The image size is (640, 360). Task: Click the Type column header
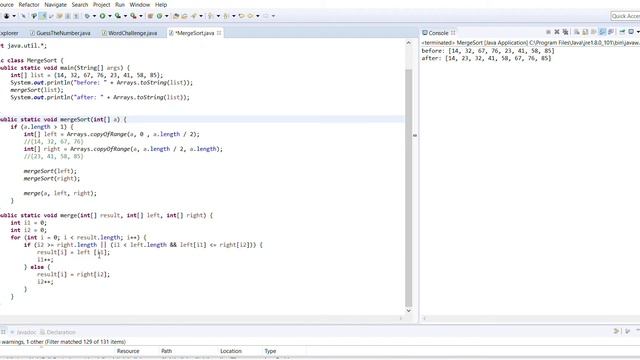tap(270, 351)
